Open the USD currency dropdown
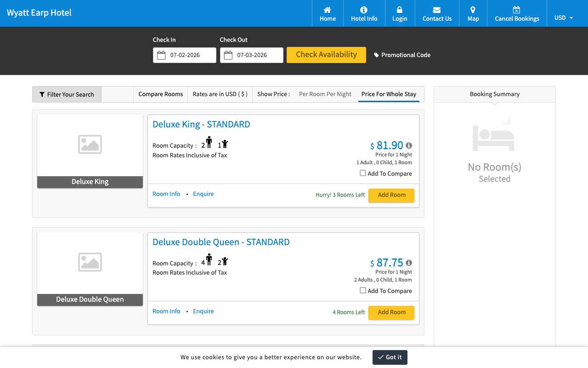The height and width of the screenshot is (368, 588). (564, 17)
